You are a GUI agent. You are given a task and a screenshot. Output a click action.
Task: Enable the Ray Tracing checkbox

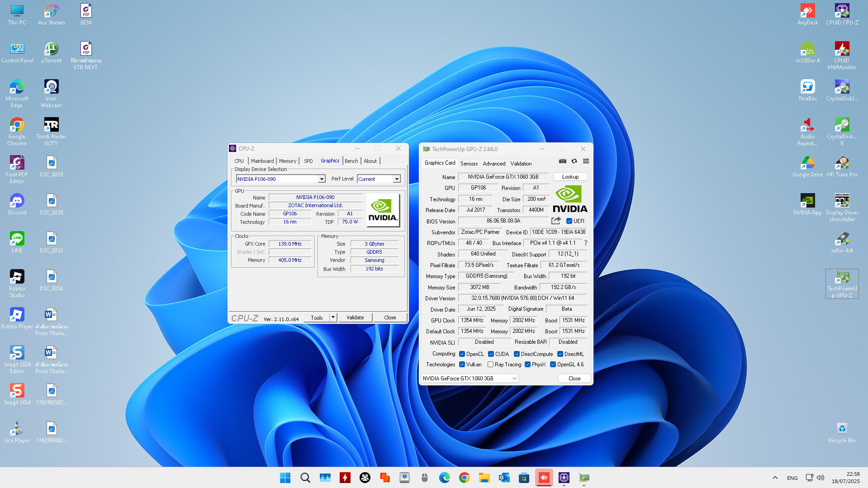pos(490,365)
